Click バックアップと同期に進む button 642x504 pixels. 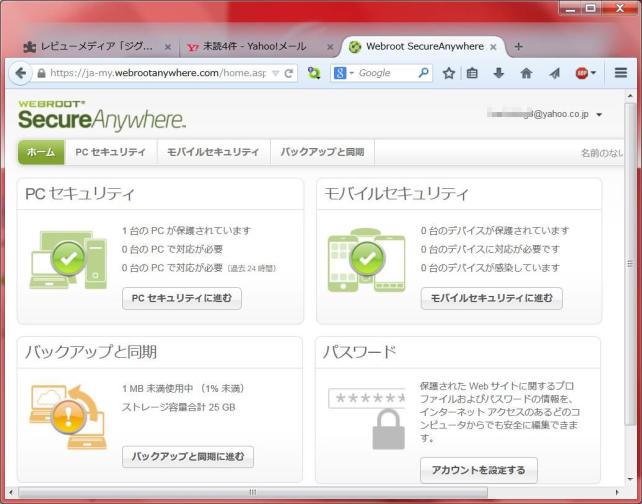pyautogui.click(x=188, y=457)
